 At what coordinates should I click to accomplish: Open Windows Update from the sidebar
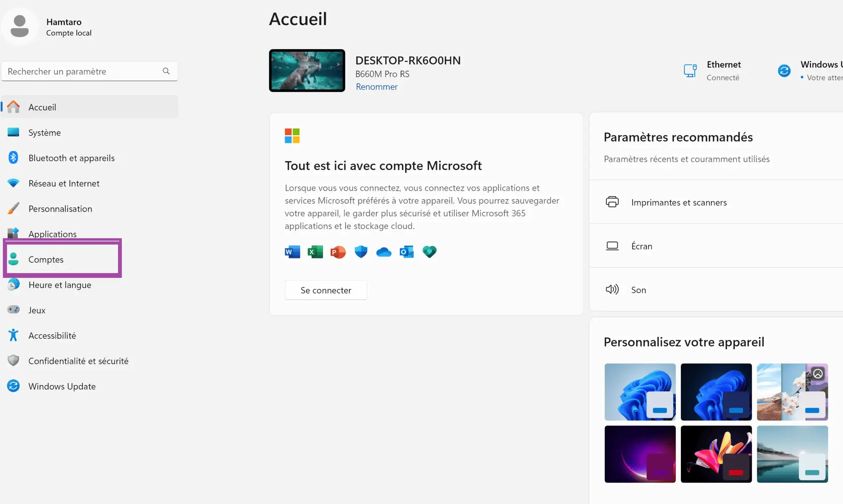click(x=62, y=386)
